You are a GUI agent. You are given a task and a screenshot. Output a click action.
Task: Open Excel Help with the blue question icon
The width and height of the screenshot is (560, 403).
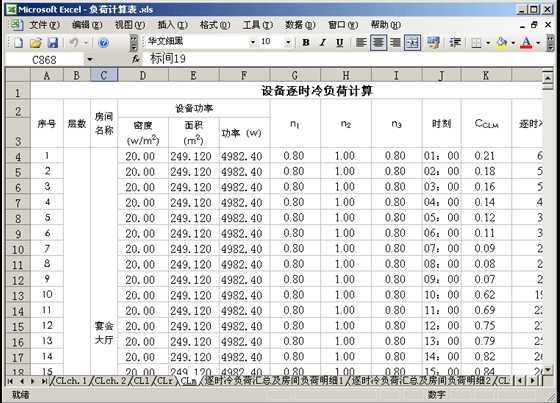point(103,43)
